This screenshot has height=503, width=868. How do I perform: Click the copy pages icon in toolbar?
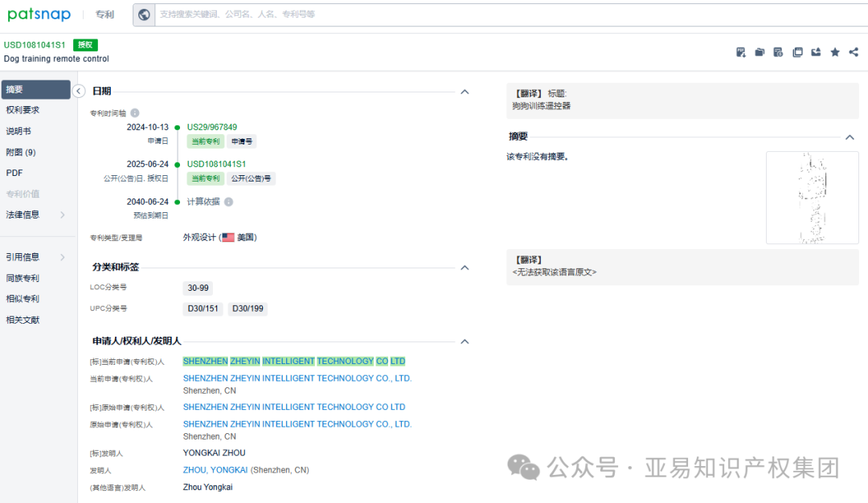[797, 52]
